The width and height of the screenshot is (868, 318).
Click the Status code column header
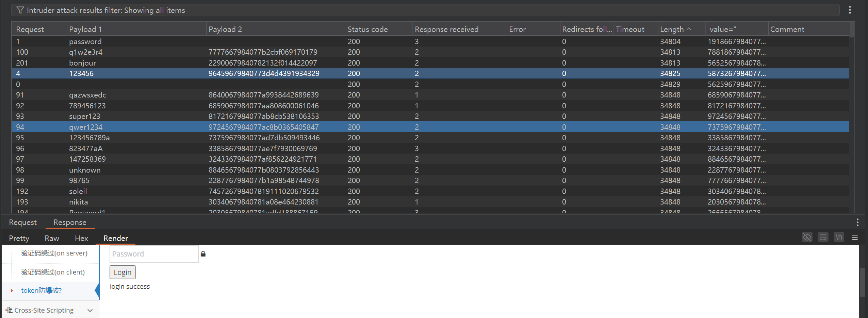click(367, 29)
